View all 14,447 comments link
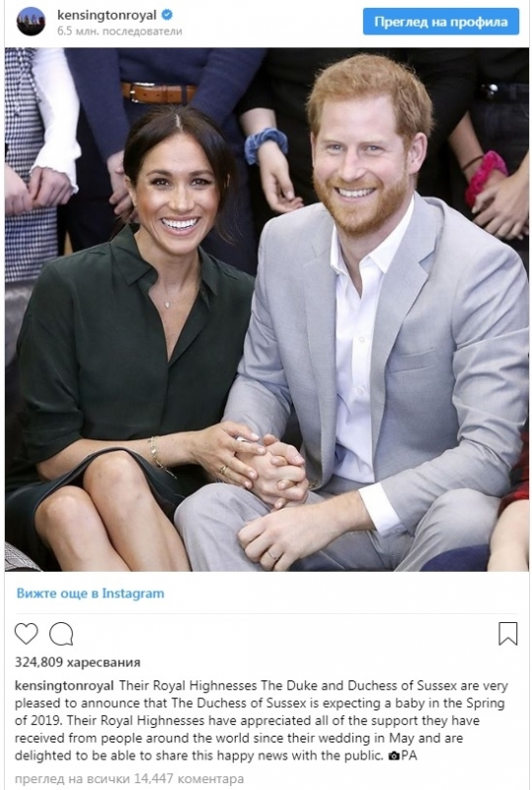 pyautogui.click(x=129, y=779)
